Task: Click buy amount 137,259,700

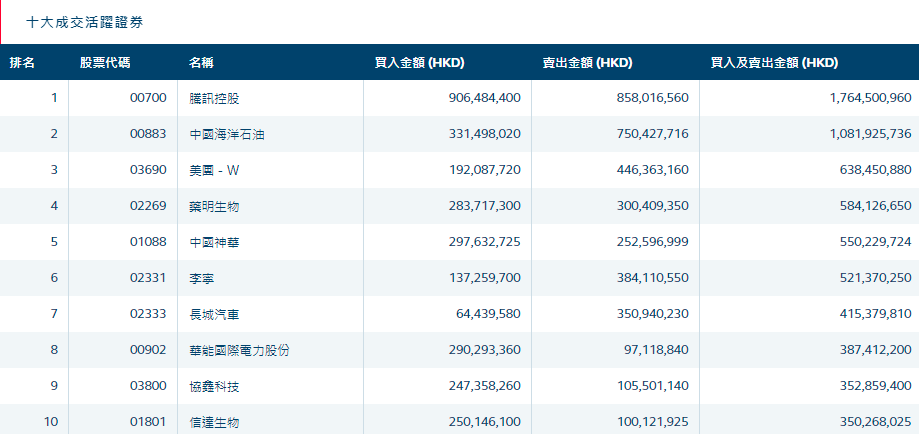Action: tap(484, 278)
